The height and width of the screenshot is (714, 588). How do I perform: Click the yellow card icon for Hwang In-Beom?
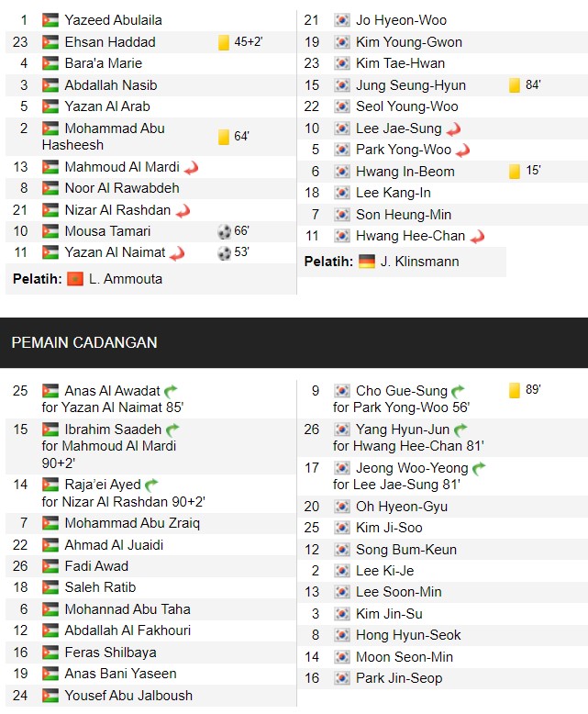point(515,172)
